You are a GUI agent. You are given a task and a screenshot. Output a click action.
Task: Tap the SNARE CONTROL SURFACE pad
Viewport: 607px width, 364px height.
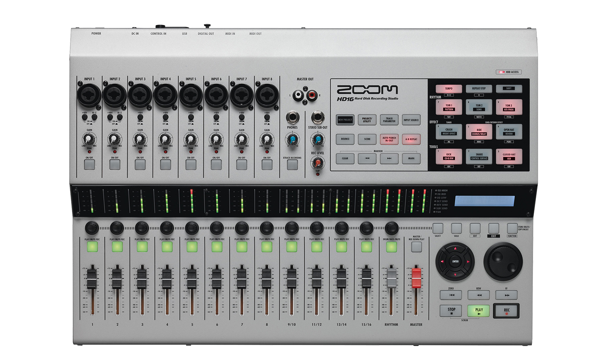479,157
